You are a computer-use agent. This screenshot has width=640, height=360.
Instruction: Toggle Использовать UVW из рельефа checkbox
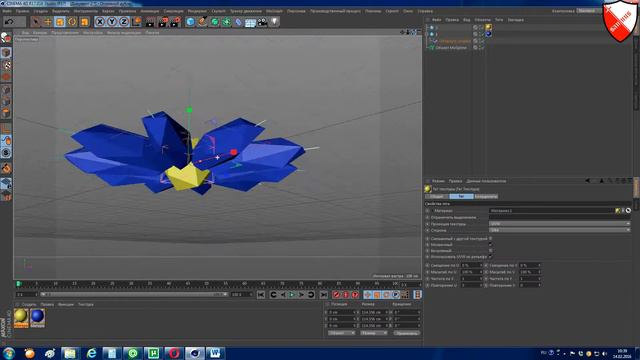pos(490,257)
